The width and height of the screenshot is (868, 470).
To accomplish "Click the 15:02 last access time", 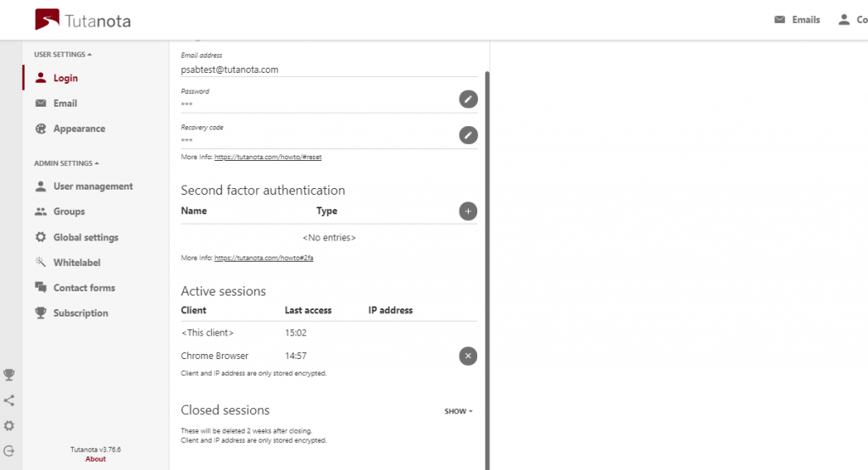I will [296, 333].
